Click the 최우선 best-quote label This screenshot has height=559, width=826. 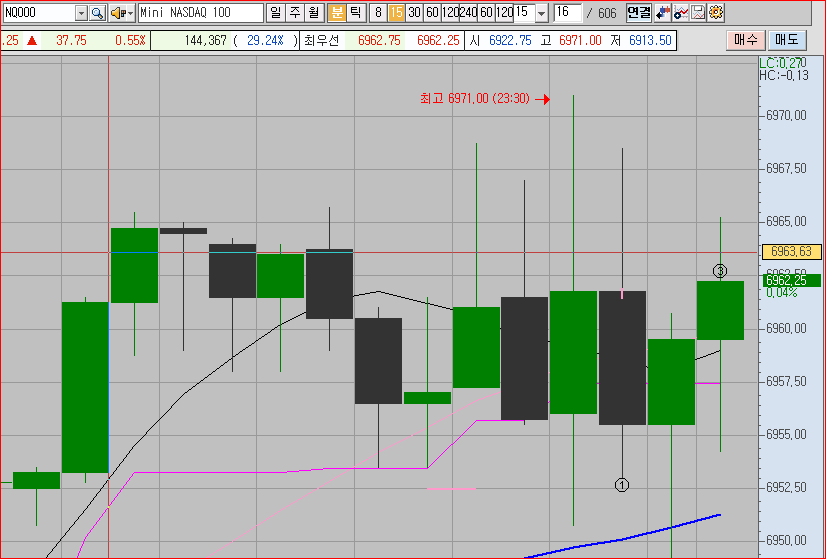click(x=321, y=41)
